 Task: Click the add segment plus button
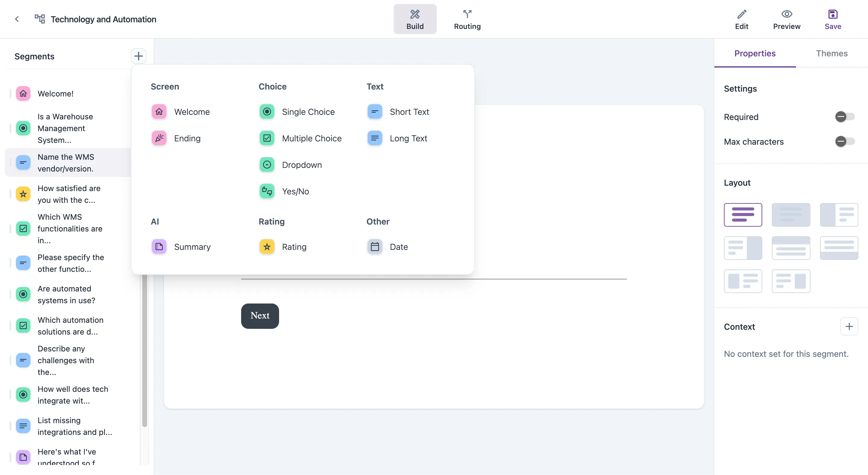coord(139,56)
